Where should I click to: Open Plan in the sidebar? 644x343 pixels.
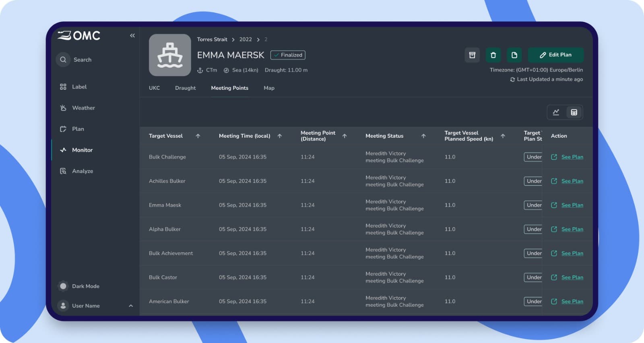[x=72, y=129]
